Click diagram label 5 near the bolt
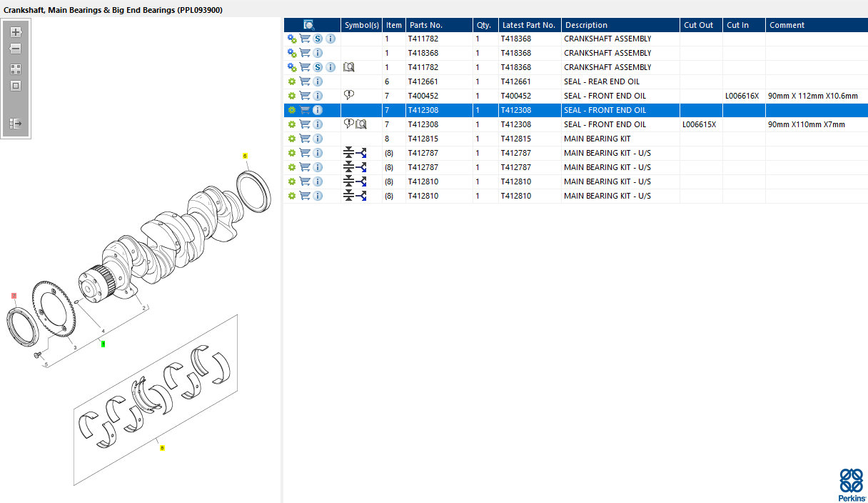The height and width of the screenshot is (503, 868). tap(46, 364)
